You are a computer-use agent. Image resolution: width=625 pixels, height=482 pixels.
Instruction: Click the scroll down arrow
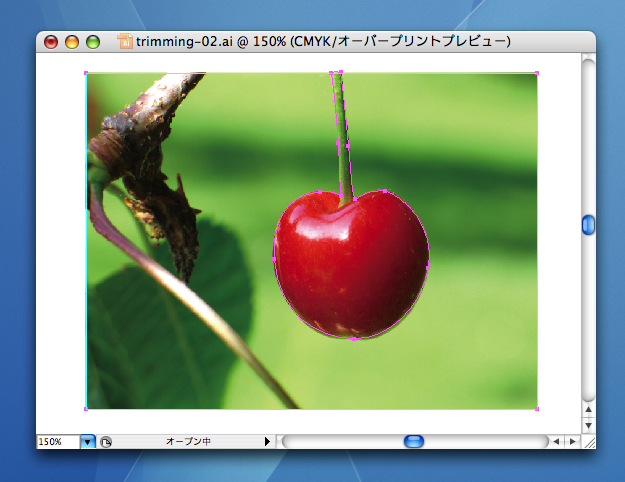click(588, 425)
